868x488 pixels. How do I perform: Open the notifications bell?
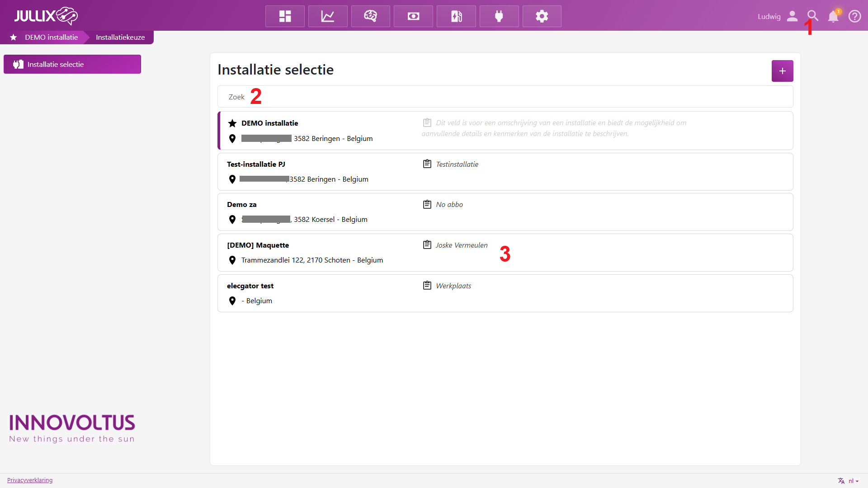[x=833, y=16]
